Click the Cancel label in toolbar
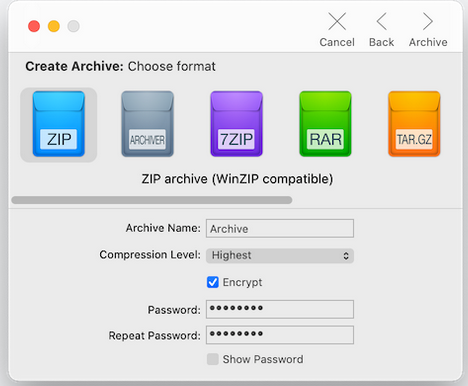This screenshot has height=386, width=468. tap(337, 42)
